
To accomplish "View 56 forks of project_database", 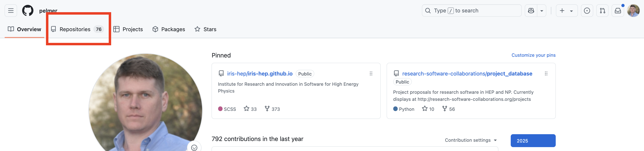I will click(x=448, y=109).
